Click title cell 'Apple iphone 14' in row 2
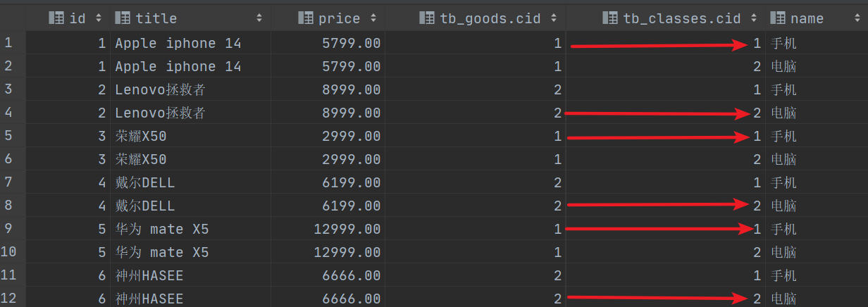The width and height of the screenshot is (868, 307). [x=178, y=66]
